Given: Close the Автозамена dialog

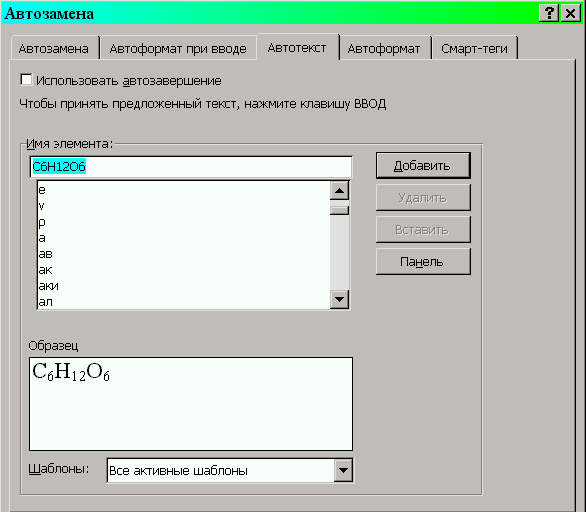Looking at the screenshot, I should (x=570, y=14).
